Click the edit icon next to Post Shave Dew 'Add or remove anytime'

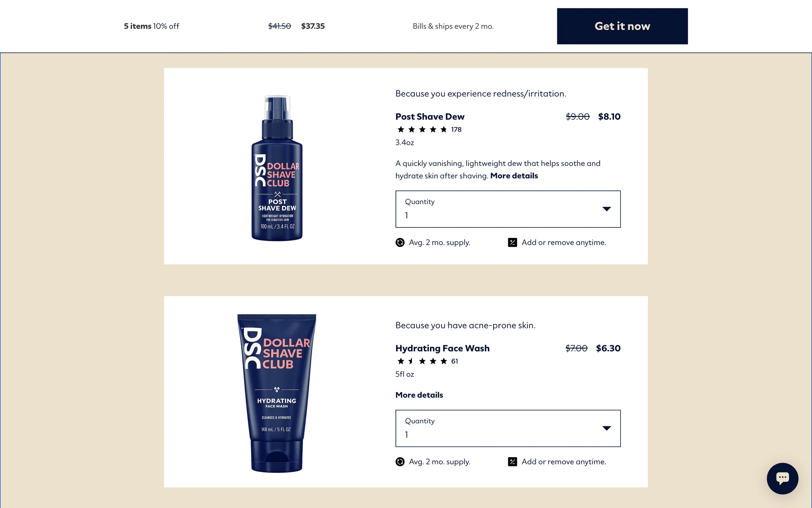click(x=512, y=243)
